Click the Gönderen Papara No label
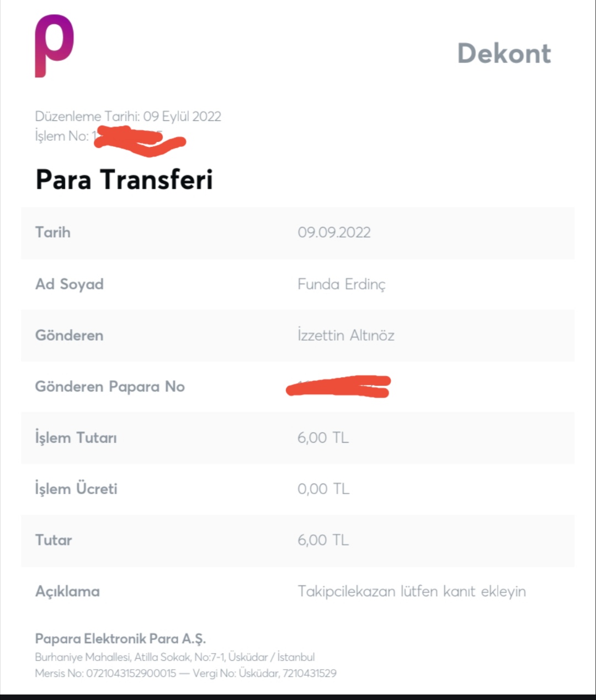The image size is (596, 700). tap(110, 386)
